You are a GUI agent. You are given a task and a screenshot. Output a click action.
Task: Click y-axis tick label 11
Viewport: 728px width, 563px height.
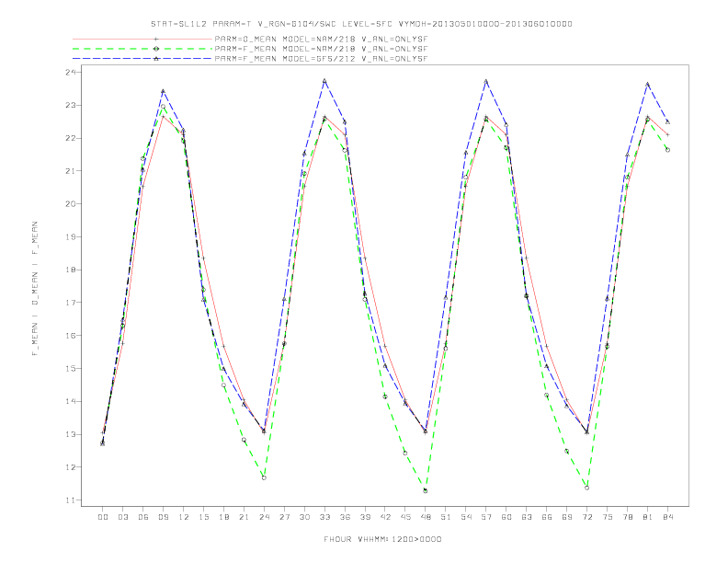[70, 500]
